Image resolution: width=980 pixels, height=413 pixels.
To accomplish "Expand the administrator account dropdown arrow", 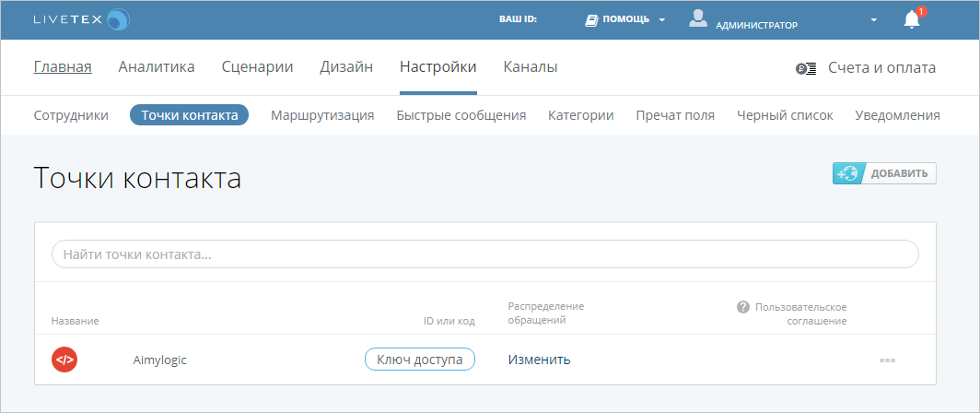I will [x=872, y=19].
